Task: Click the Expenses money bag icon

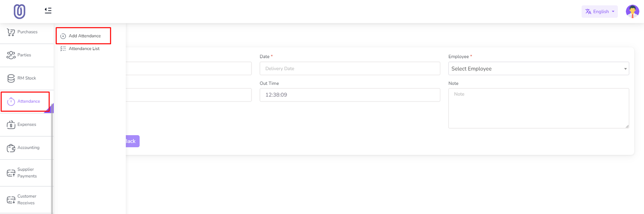Action: coord(11,125)
